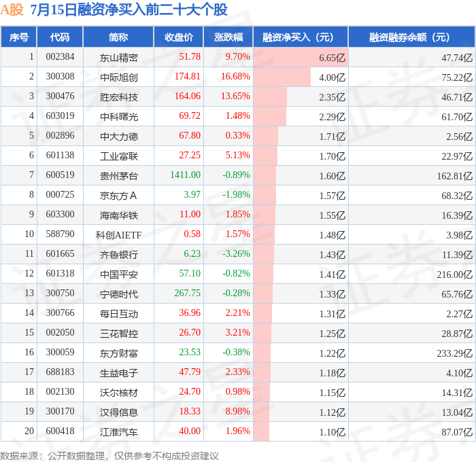Select stock name 每日互动
This screenshot has width=476, height=462.
point(119,314)
